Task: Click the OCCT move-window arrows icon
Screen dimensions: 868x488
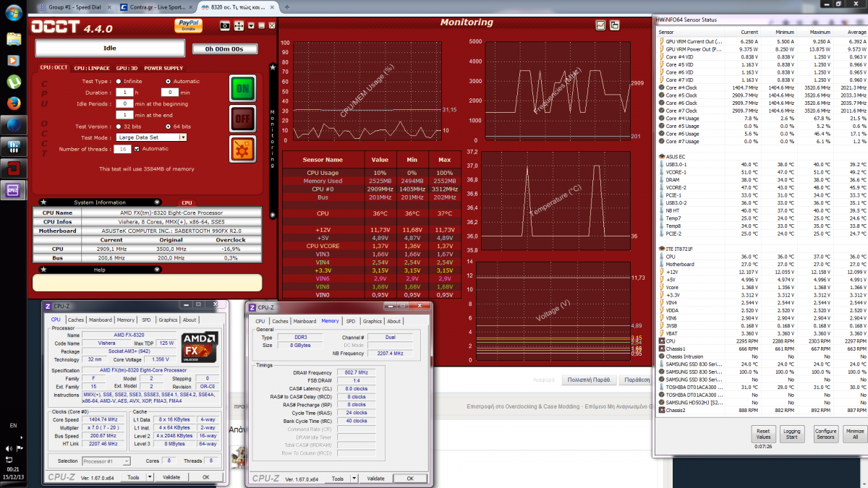Action: pyautogui.click(x=239, y=25)
